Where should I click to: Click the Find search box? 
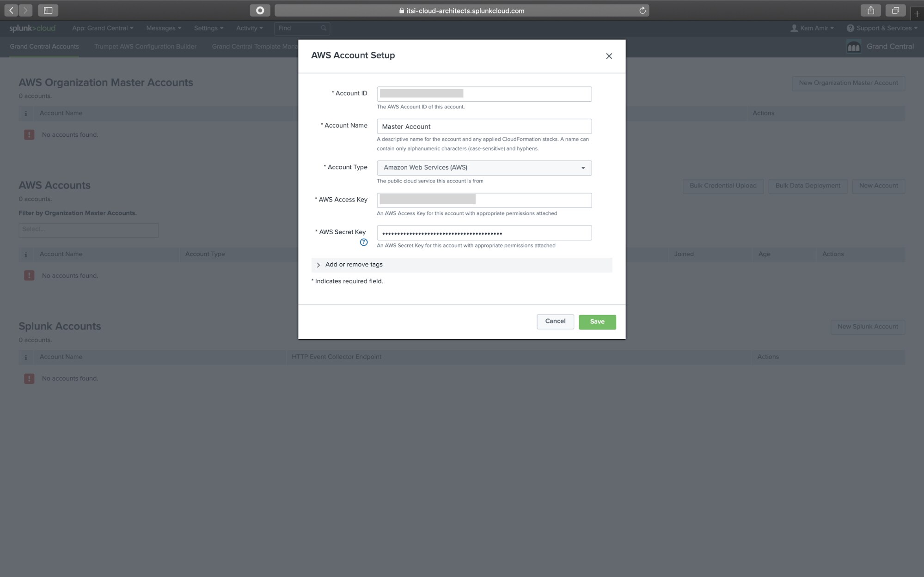pos(301,28)
